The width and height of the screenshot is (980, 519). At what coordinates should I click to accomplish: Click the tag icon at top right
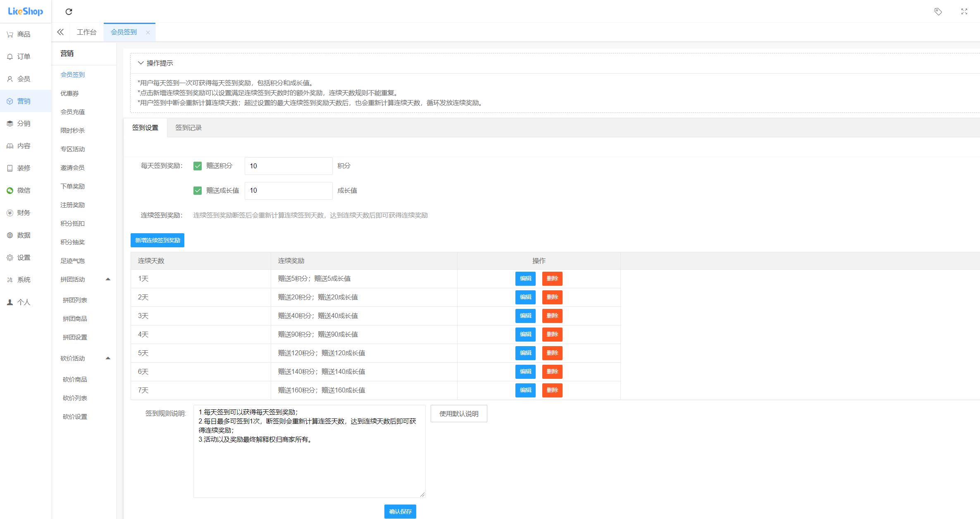coord(938,12)
